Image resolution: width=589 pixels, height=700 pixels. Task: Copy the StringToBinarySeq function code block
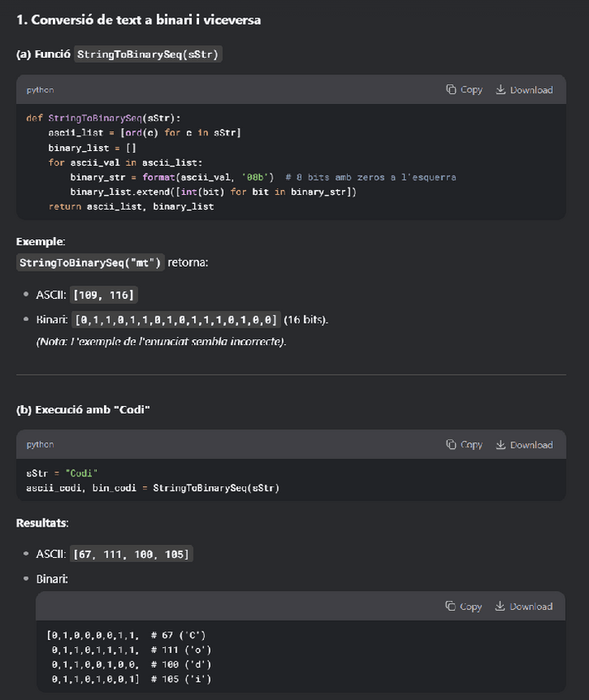click(x=463, y=89)
